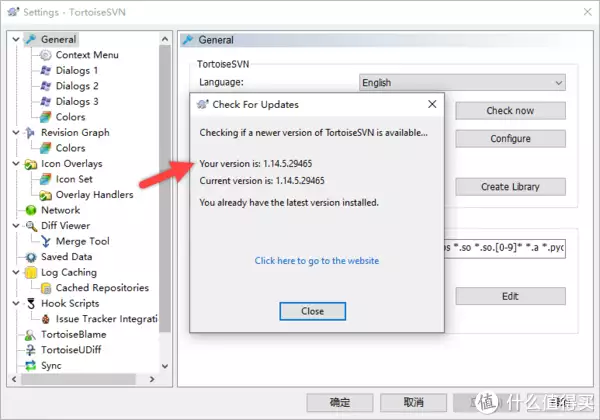Screen dimensions: 600x420
Task: Click the Overlay Handlers icon
Action: tap(45, 195)
